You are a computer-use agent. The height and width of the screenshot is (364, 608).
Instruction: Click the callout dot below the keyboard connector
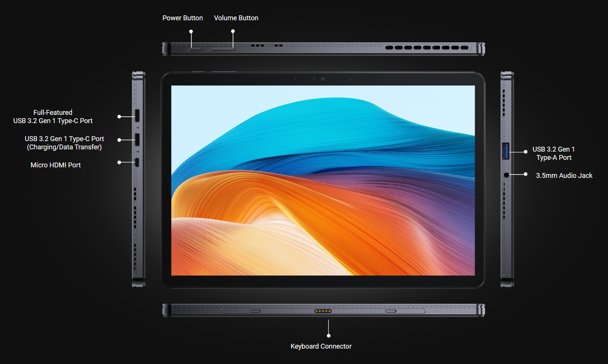pyautogui.click(x=329, y=335)
